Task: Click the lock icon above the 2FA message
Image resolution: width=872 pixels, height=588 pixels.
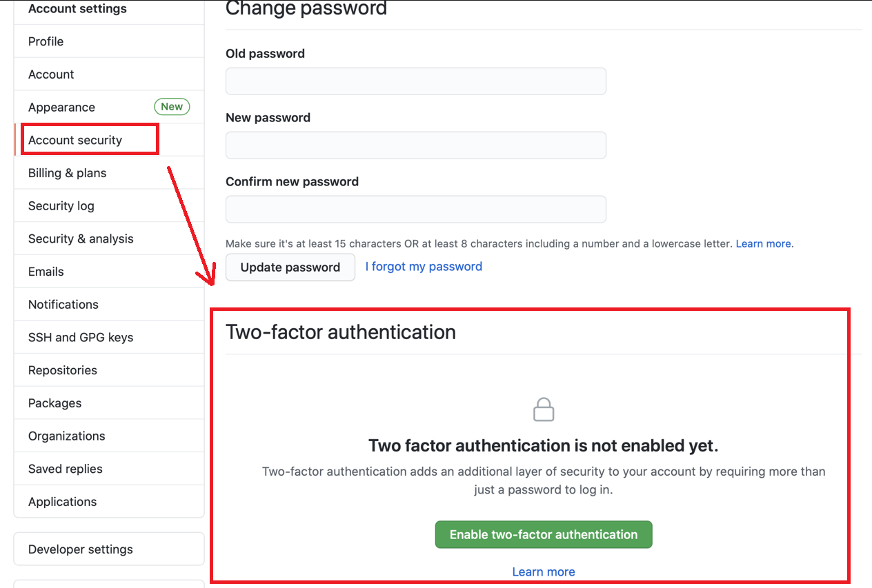Action: click(543, 409)
